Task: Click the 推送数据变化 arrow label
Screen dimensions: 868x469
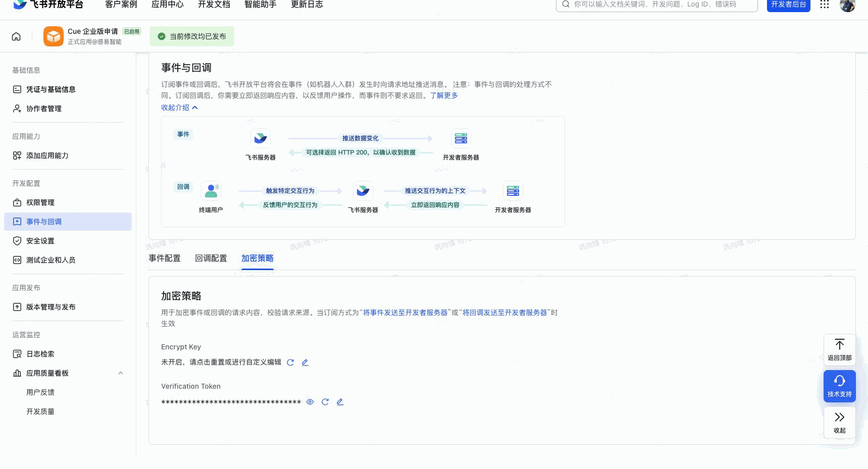Action: coord(361,138)
